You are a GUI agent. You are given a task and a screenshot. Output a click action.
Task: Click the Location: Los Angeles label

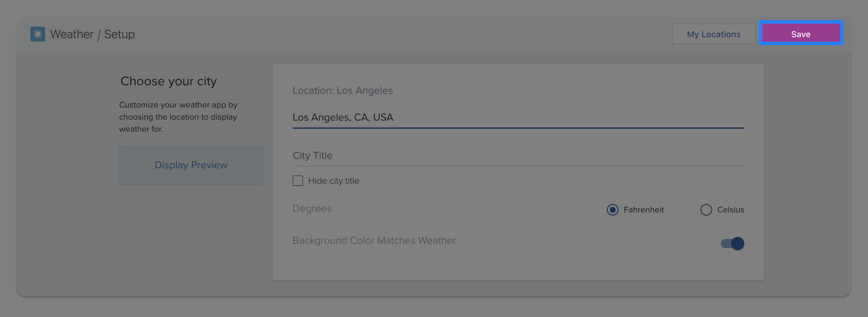(x=342, y=91)
